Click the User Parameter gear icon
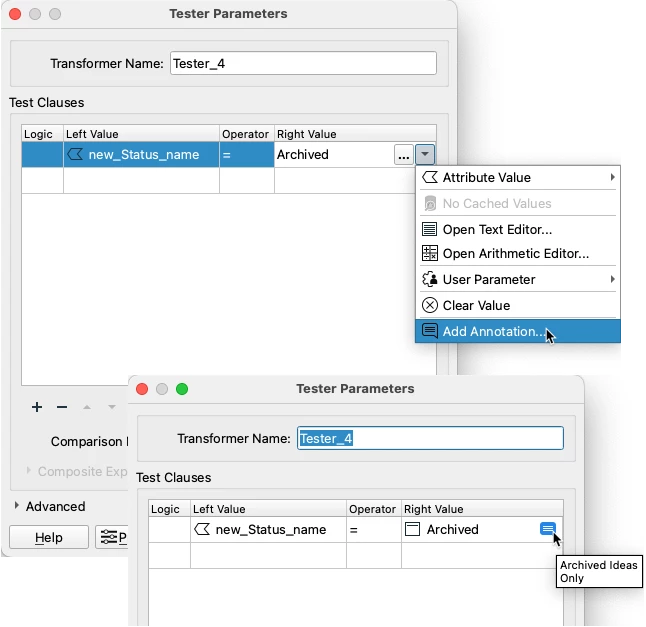Screen dimensions: 646x627 click(x=430, y=279)
